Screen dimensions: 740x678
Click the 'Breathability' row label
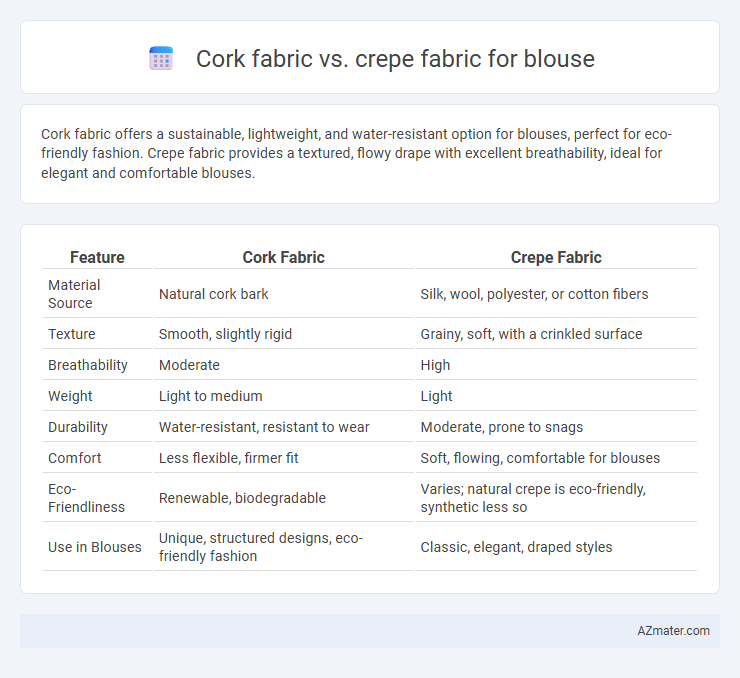[x=88, y=365]
